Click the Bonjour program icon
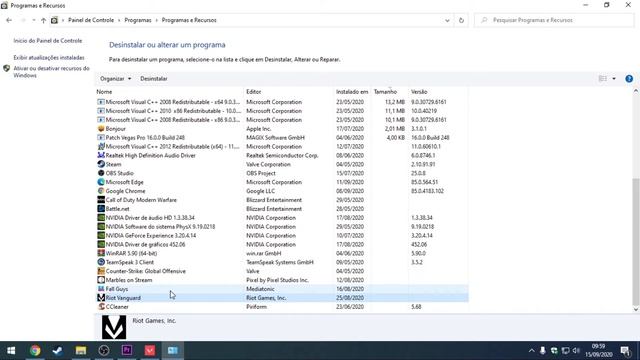 pos(101,129)
